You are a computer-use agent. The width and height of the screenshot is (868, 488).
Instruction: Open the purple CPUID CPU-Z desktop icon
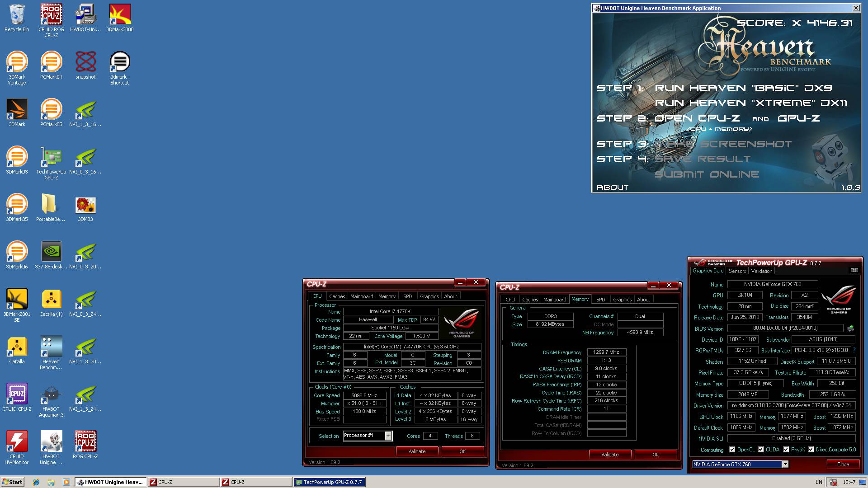pos(17,398)
